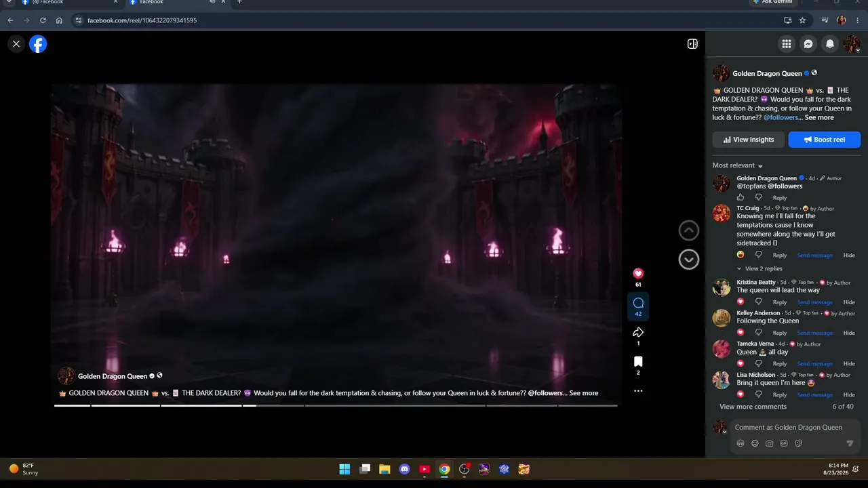
Task: Toggle love reaction on Tameka Verna's comment
Action: pos(741,363)
